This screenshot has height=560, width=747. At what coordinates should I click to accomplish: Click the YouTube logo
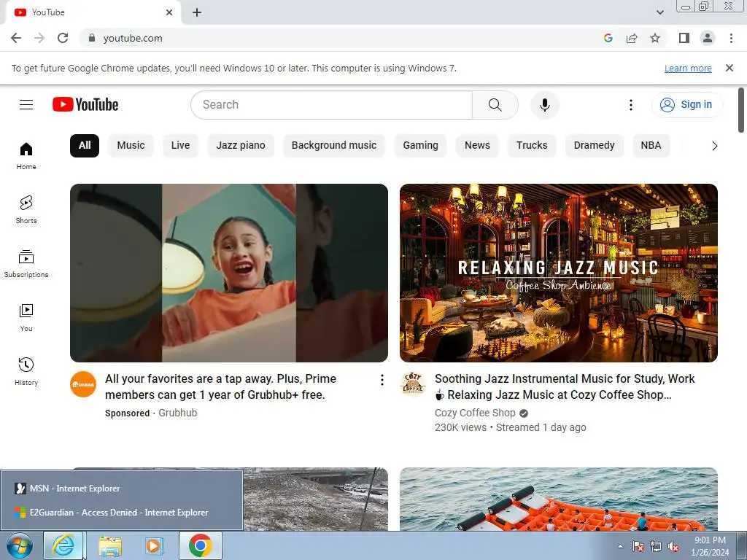(x=85, y=105)
